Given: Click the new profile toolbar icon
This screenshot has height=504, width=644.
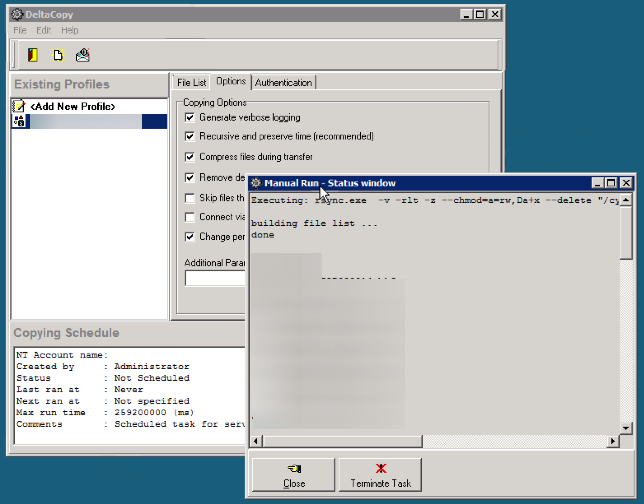Looking at the screenshot, I should (x=58, y=55).
